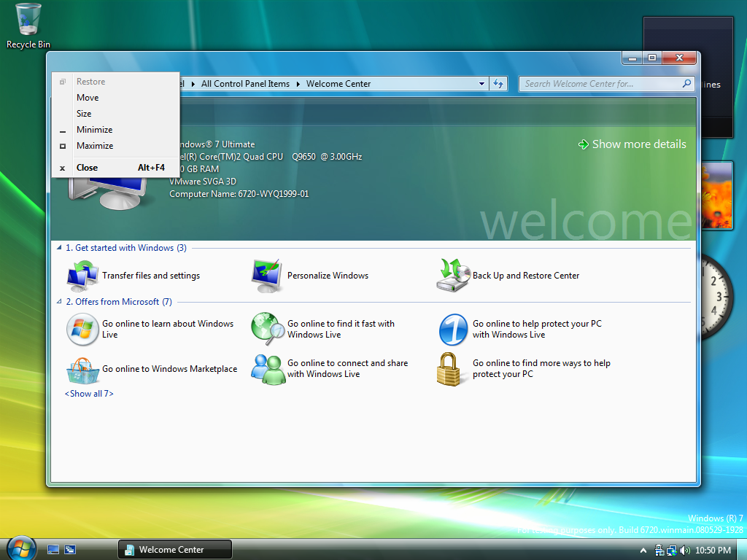The image size is (747, 560).
Task: Select Maximize in the system menu
Action: click(x=95, y=146)
